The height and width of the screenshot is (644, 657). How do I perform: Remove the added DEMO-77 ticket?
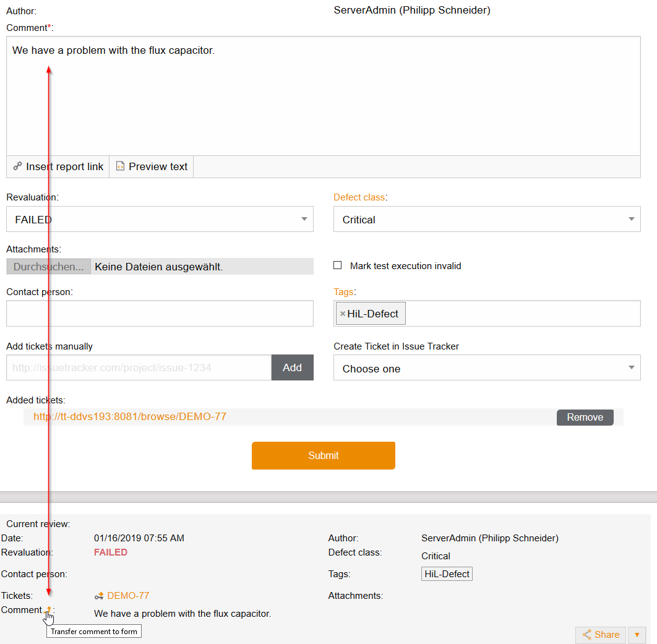click(x=585, y=417)
